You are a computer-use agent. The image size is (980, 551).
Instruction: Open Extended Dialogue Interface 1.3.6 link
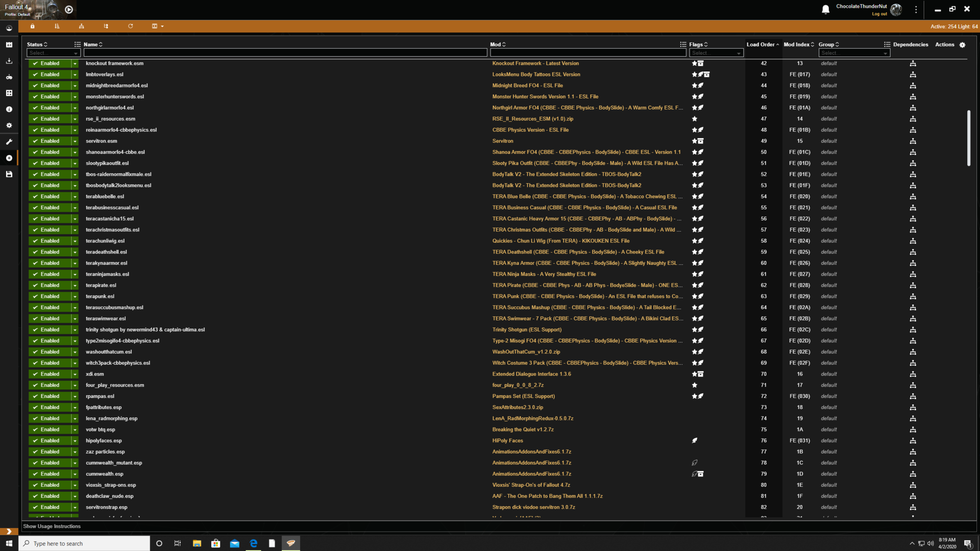pos(531,374)
